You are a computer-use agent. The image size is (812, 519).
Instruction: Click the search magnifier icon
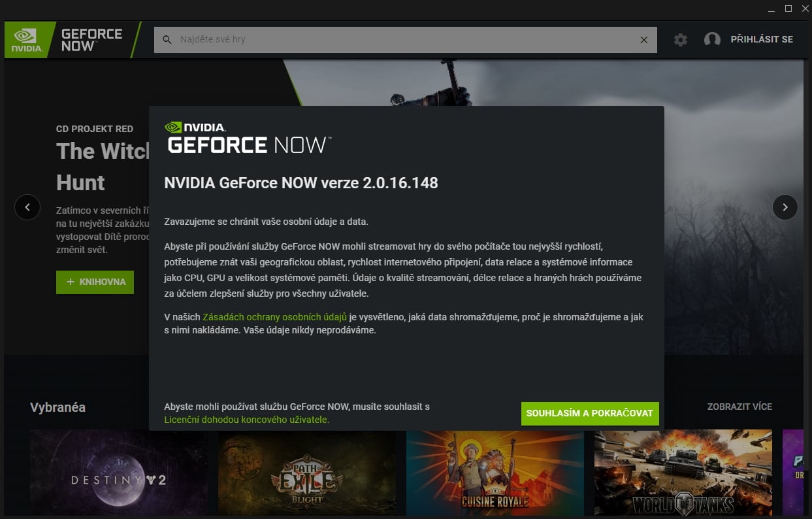(x=167, y=39)
